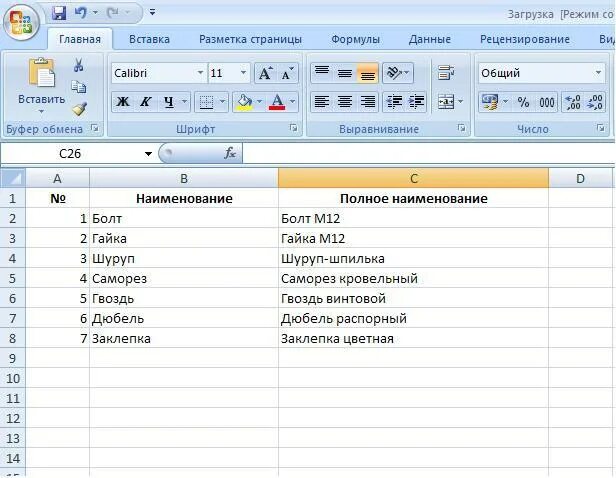Image resolution: width=616 pixels, height=478 pixels.
Task: Open the Данные tab
Action: (429, 40)
